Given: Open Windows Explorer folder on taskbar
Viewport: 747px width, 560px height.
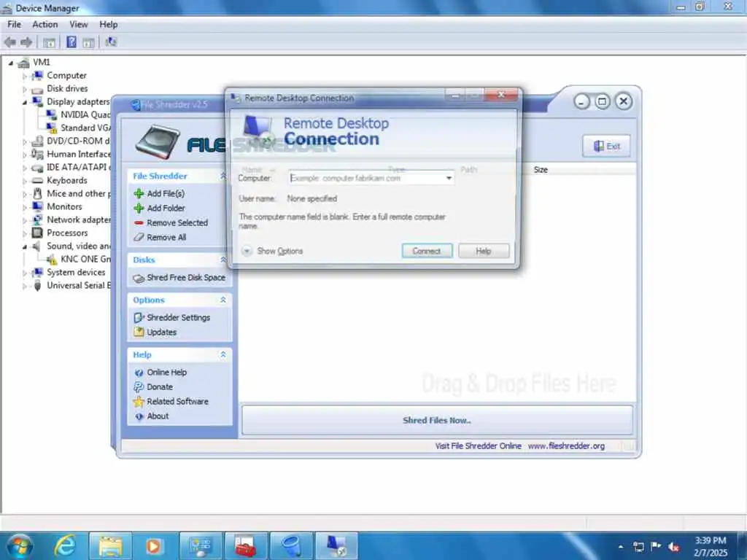Looking at the screenshot, I should point(111,545).
